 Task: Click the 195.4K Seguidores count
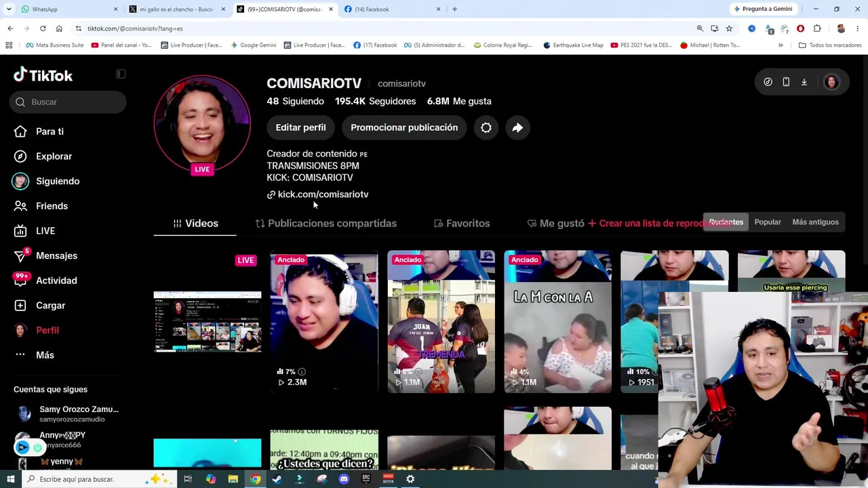coord(375,102)
